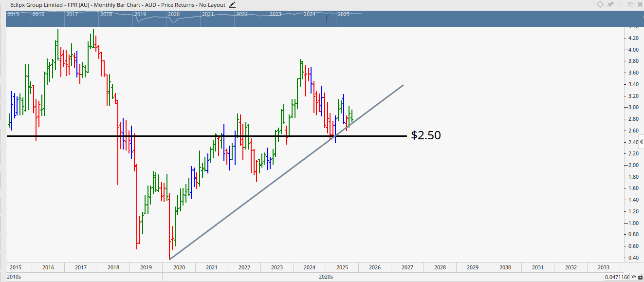This screenshot has width=644, height=282.
Task: Click 2020 in the bottom time axis
Action: [179, 267]
